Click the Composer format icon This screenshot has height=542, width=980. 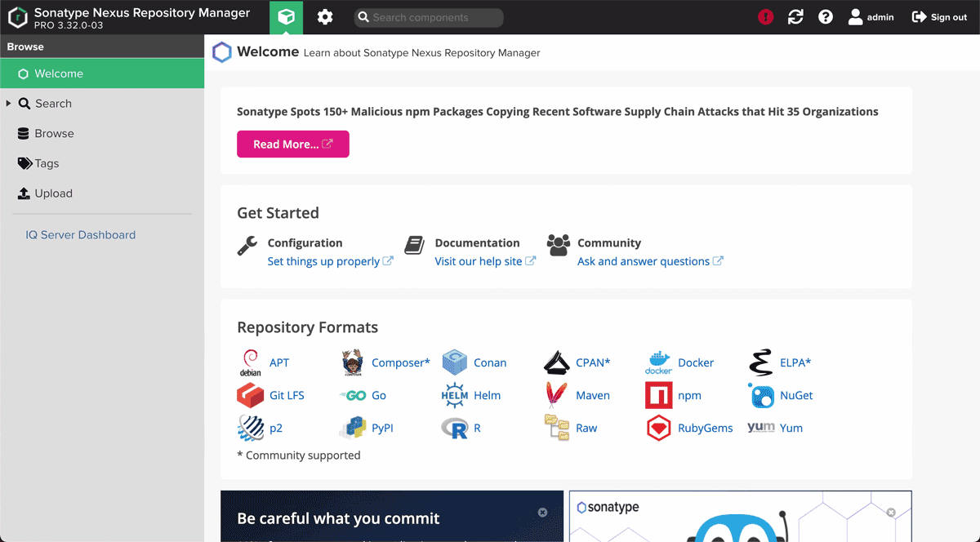(352, 362)
